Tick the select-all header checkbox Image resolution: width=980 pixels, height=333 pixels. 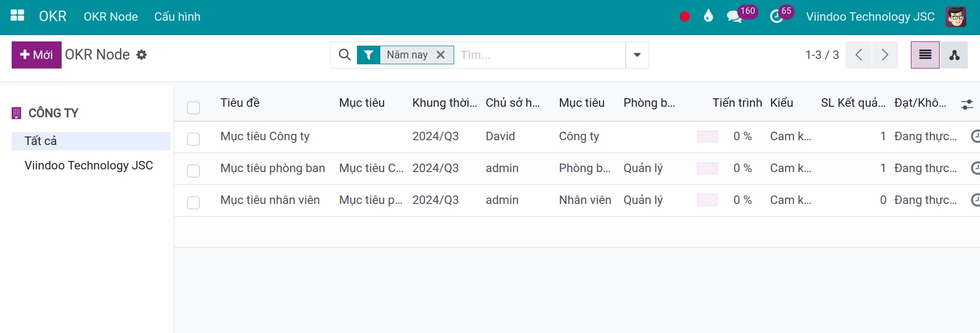[193, 107]
